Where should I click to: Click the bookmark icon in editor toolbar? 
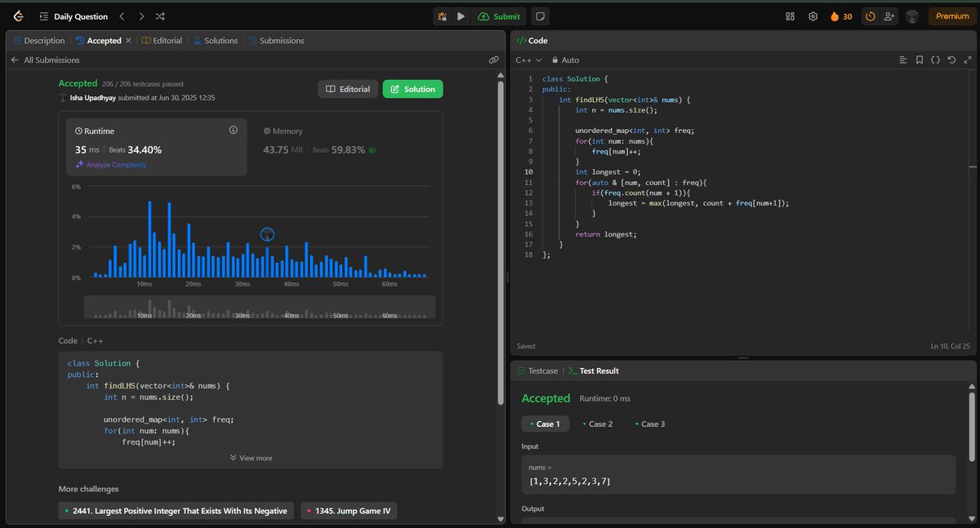point(920,60)
